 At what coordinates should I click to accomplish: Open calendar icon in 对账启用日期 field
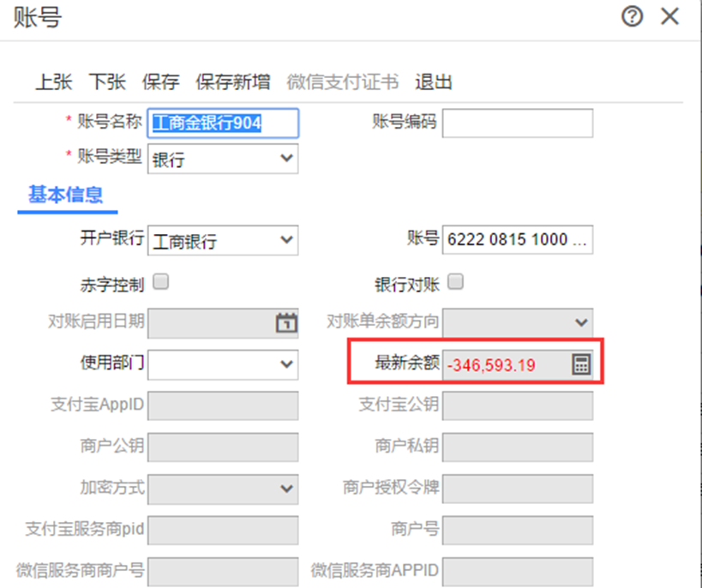coord(286,322)
